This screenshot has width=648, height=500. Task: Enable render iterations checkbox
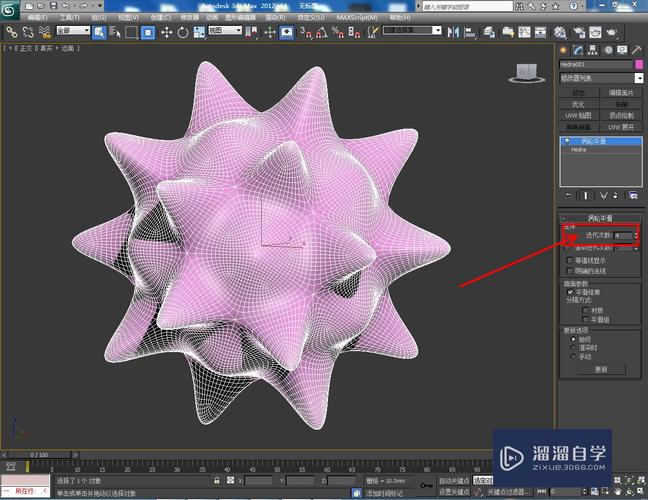point(569,248)
